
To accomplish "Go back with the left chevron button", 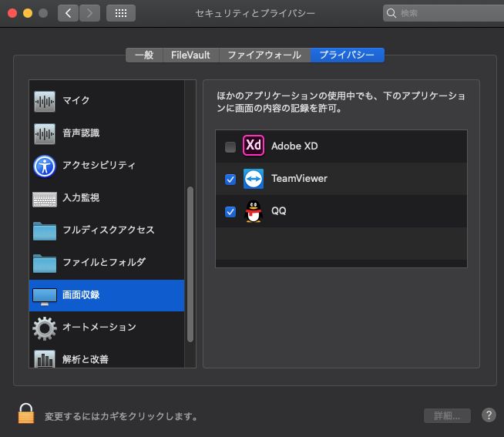I will click(x=68, y=13).
